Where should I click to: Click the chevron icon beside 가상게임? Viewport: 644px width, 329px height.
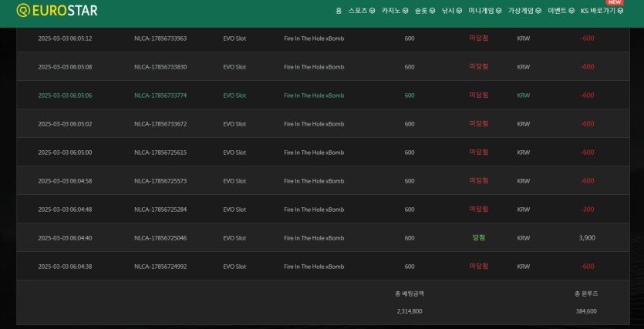(538, 11)
